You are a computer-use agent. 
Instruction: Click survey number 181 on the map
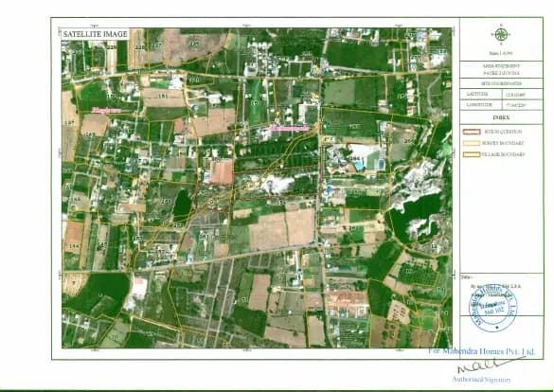tap(163, 96)
